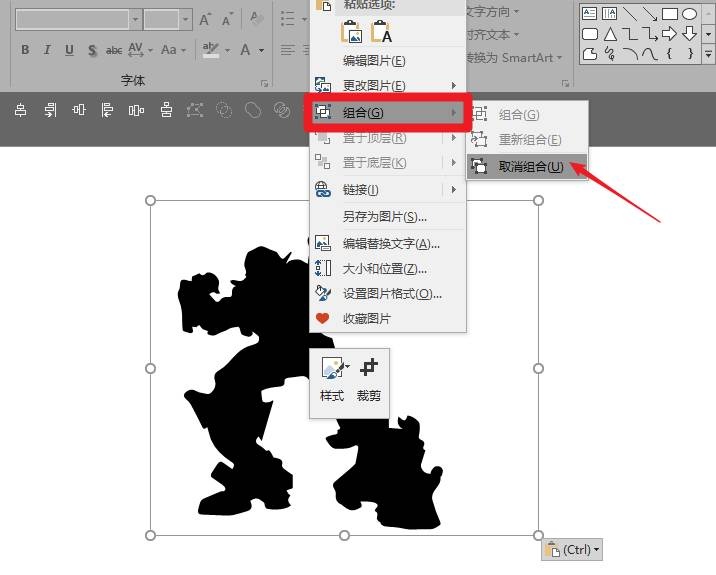Click inside the font name box
716x575 pixels.
tap(72, 20)
